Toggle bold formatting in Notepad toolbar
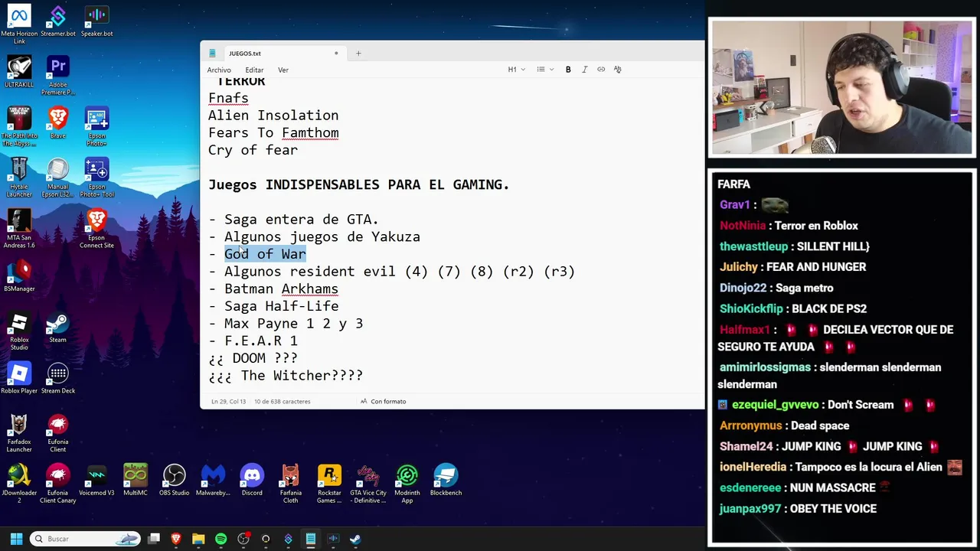This screenshot has width=980, height=551. tap(568, 70)
